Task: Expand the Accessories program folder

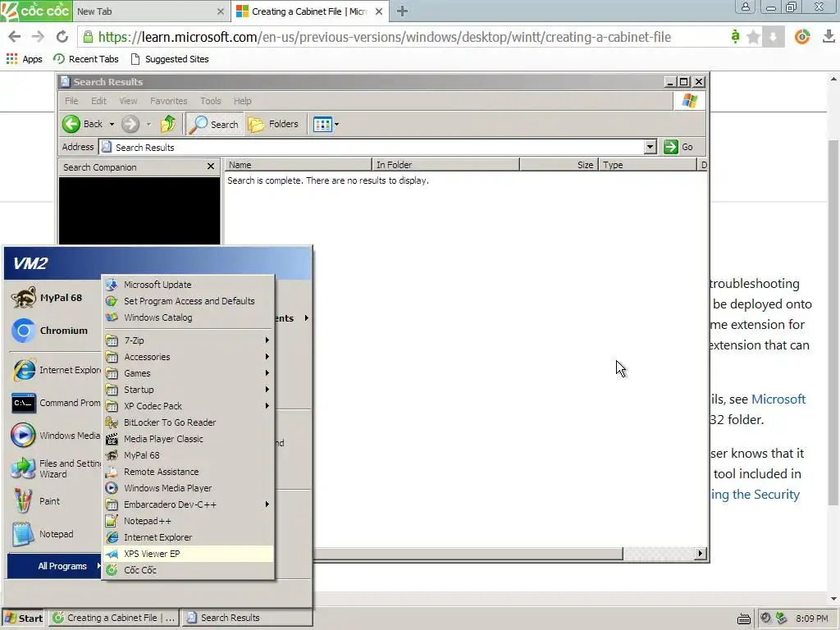Action: tap(188, 357)
